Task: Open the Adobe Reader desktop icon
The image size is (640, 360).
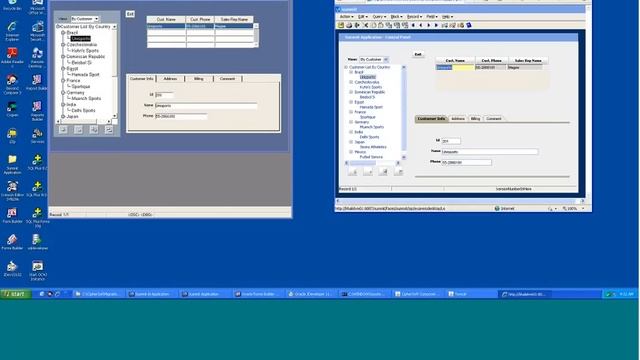Action: pos(12,57)
